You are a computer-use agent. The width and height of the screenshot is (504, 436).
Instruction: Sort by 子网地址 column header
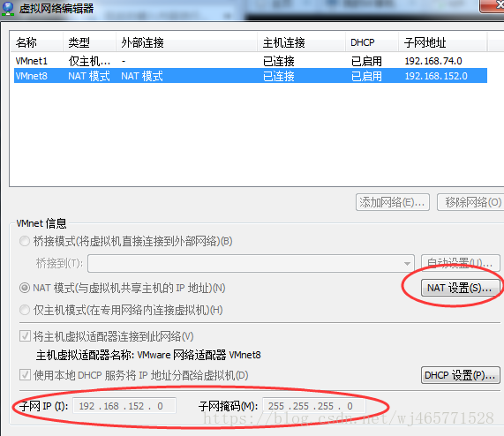point(443,42)
